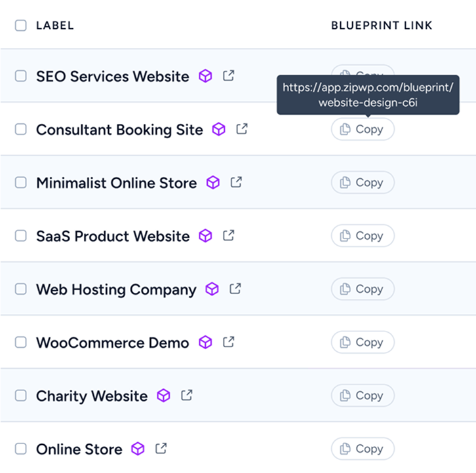Click the blueprint cube icon beside SaaS Product Website

[x=206, y=236]
